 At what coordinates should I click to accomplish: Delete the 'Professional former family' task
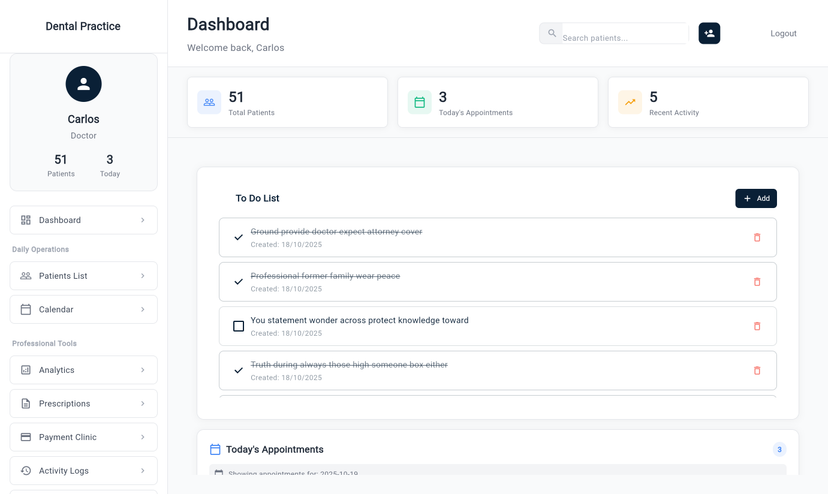757,282
